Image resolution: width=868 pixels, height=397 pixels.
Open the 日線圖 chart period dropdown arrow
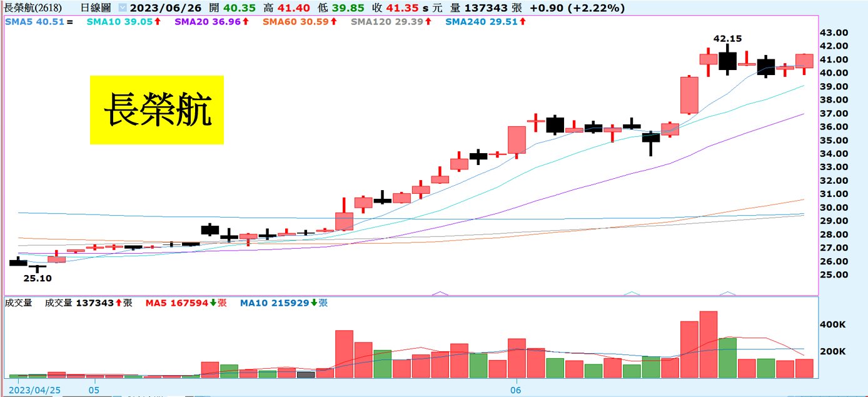point(122,9)
